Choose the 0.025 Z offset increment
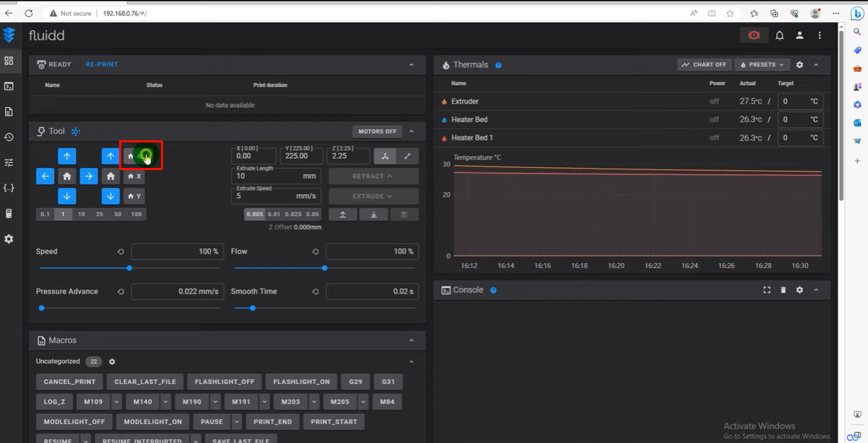Screen dimensions: 868x443 click(293, 214)
